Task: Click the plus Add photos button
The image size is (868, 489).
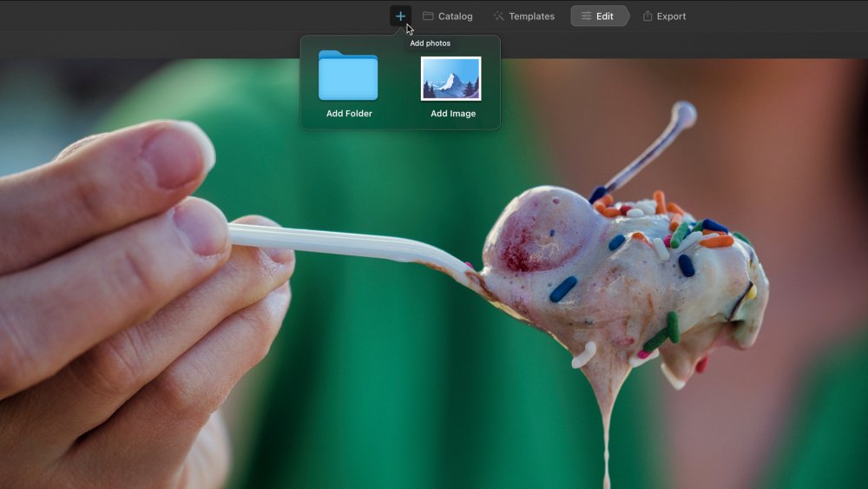Action: pos(400,16)
